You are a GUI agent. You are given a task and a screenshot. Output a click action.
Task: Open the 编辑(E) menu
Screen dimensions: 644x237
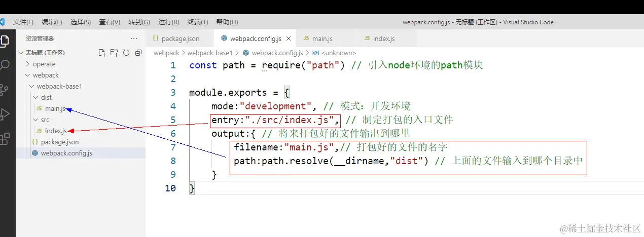tap(52, 22)
